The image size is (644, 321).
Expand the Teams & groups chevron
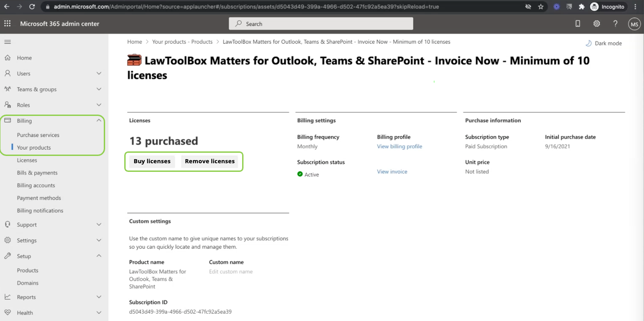[99, 89]
